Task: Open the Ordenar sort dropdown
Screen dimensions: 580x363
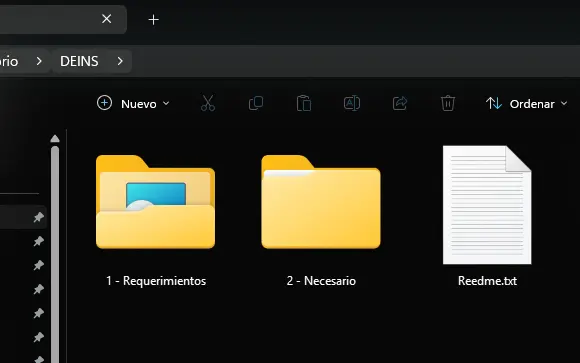Action: point(527,104)
